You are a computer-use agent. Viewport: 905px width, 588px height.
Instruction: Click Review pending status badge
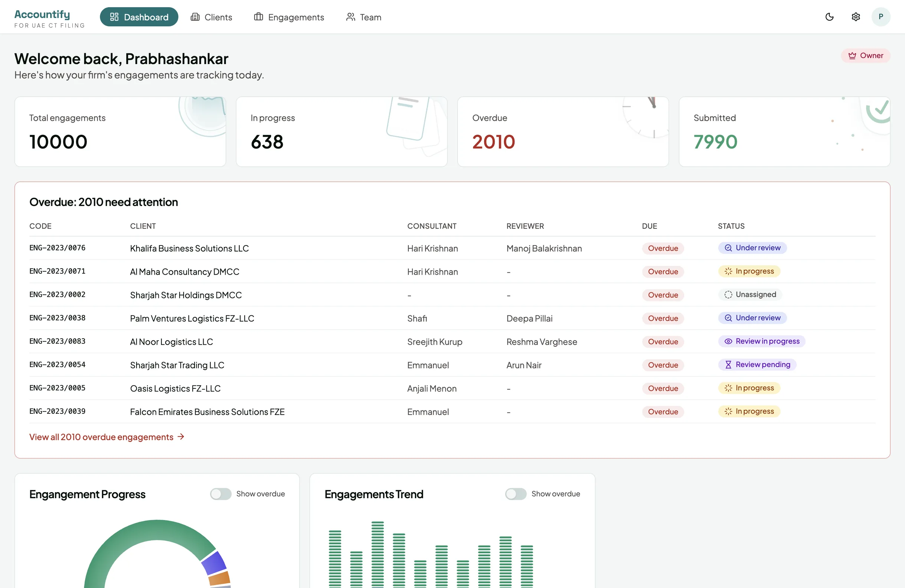[x=757, y=364]
